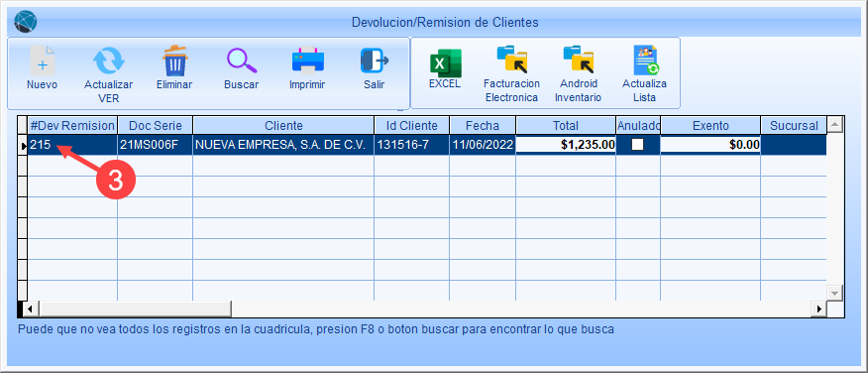
Task: Toggle the Anulado checkbox for remision 215
Action: point(638,145)
